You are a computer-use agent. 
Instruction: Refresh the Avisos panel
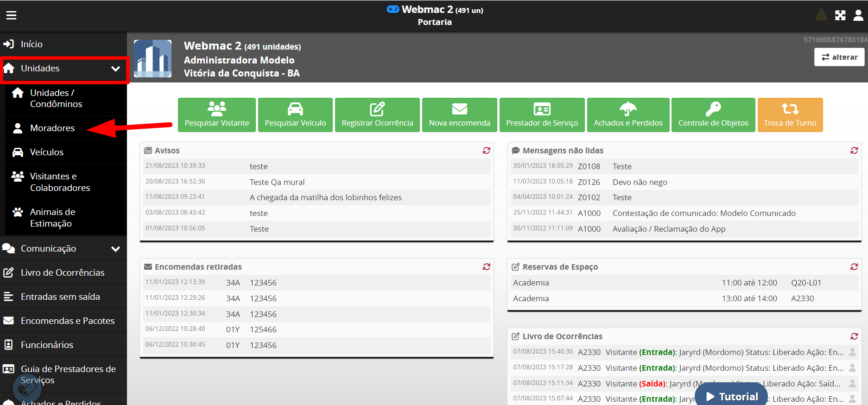point(486,151)
